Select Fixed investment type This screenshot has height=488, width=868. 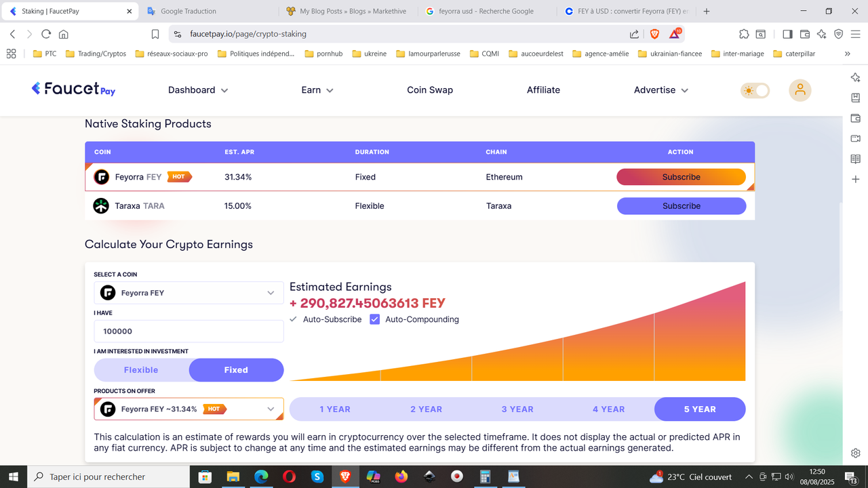click(x=236, y=370)
